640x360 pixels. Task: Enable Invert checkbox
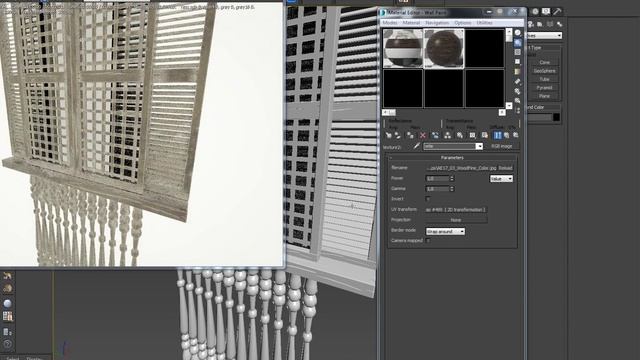click(x=428, y=199)
